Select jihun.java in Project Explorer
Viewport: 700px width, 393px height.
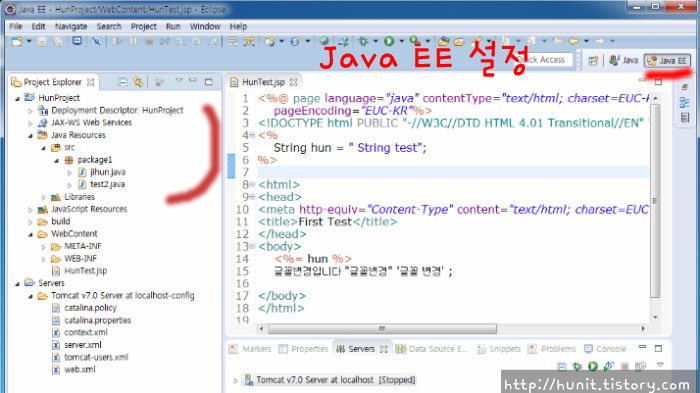tap(101, 172)
